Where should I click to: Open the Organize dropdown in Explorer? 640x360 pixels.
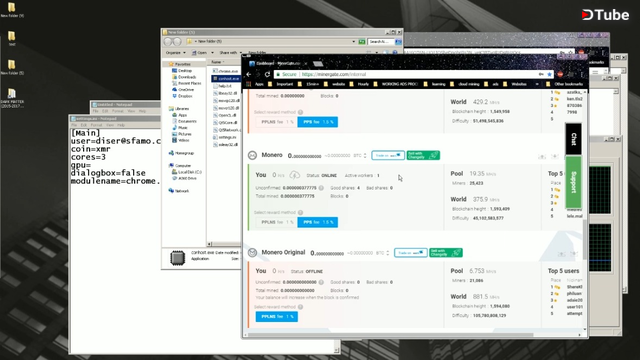pyautogui.click(x=176, y=53)
